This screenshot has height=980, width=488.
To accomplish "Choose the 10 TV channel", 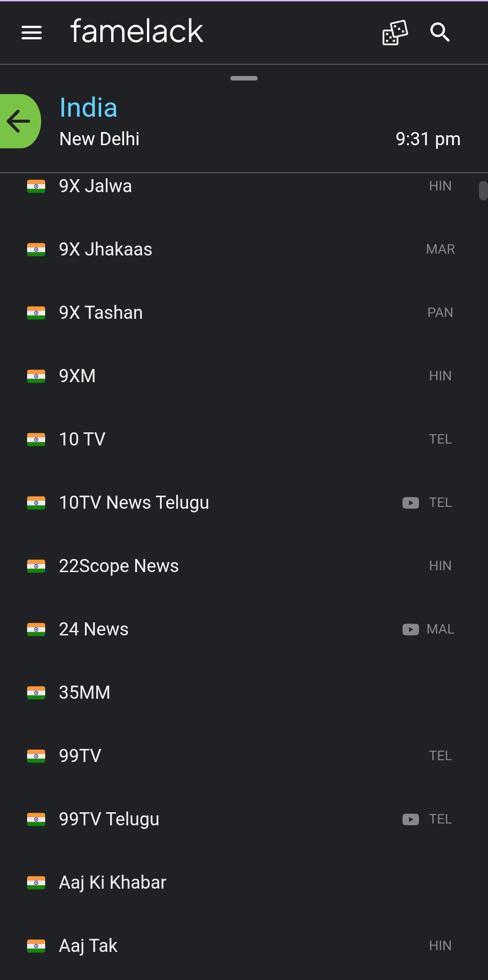I will tap(82, 440).
